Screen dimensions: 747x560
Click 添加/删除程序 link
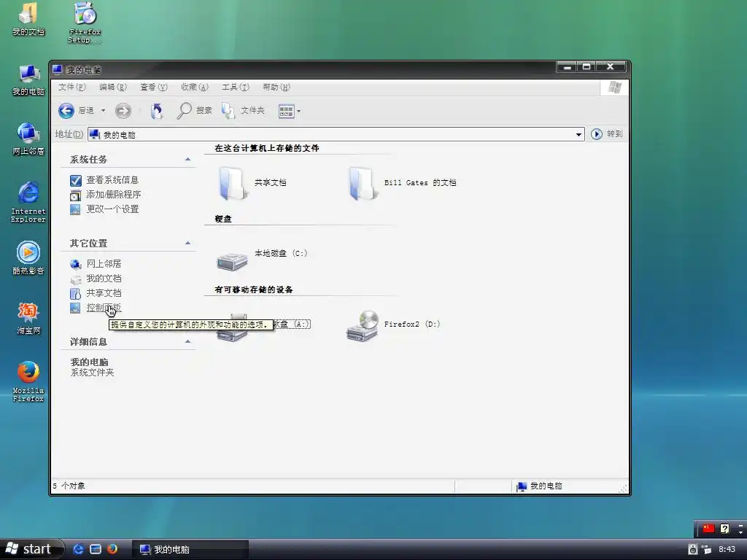113,194
